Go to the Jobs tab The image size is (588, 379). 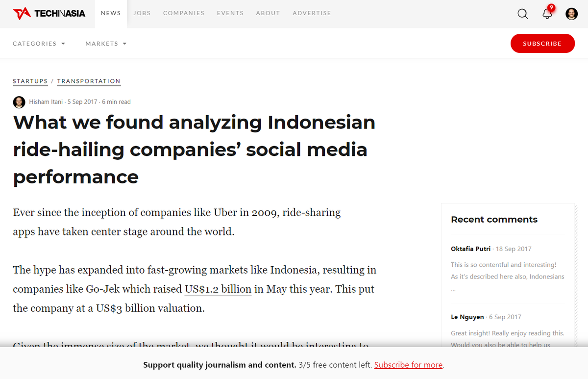pos(142,13)
